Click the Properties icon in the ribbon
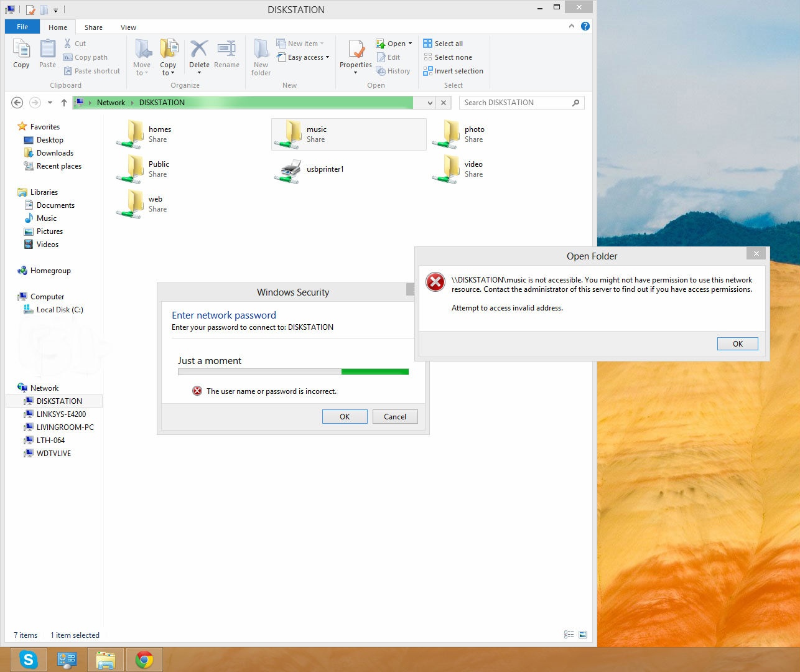Image resolution: width=800 pixels, height=672 pixels. coord(356,49)
